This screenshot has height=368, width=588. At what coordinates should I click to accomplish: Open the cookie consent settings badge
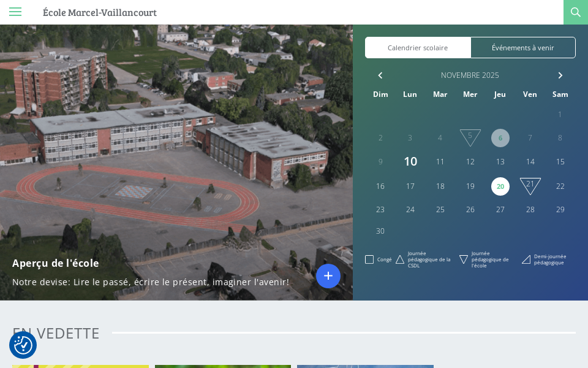point(23,345)
